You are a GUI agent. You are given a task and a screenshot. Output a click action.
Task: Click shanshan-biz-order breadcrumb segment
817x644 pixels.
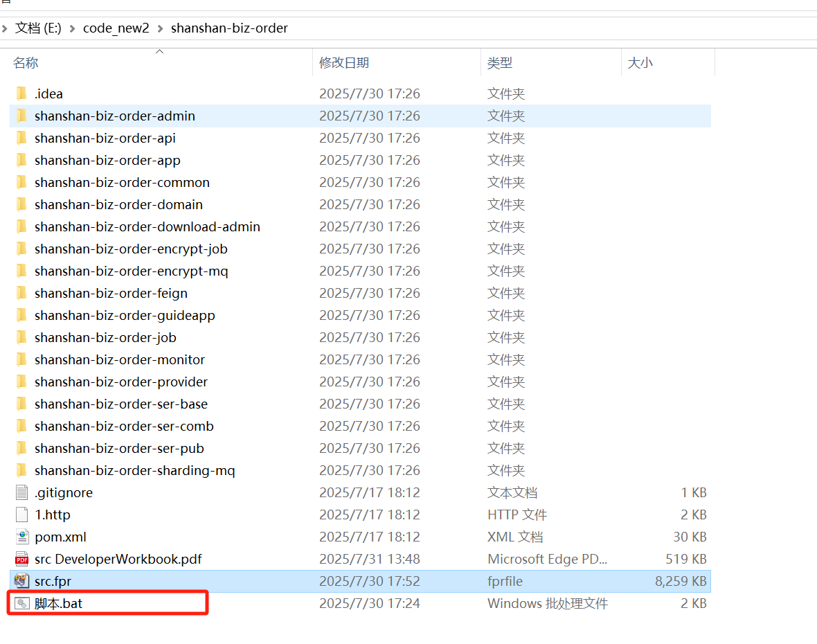click(x=229, y=28)
